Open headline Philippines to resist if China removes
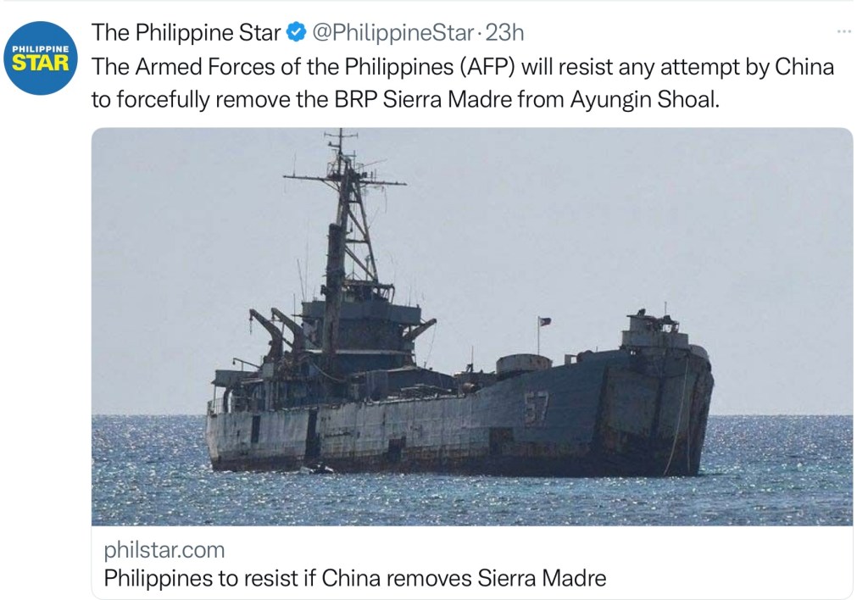The image size is (868, 600). point(355,579)
